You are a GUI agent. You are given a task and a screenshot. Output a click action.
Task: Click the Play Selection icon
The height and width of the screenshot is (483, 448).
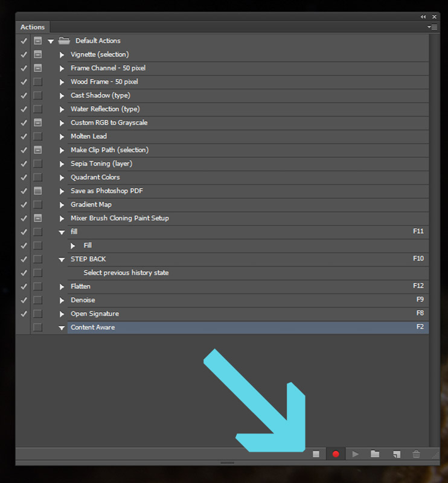point(356,454)
